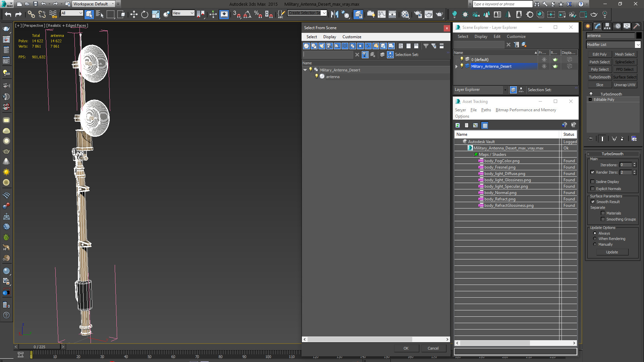Click the Mirror tool icon

point(334,14)
